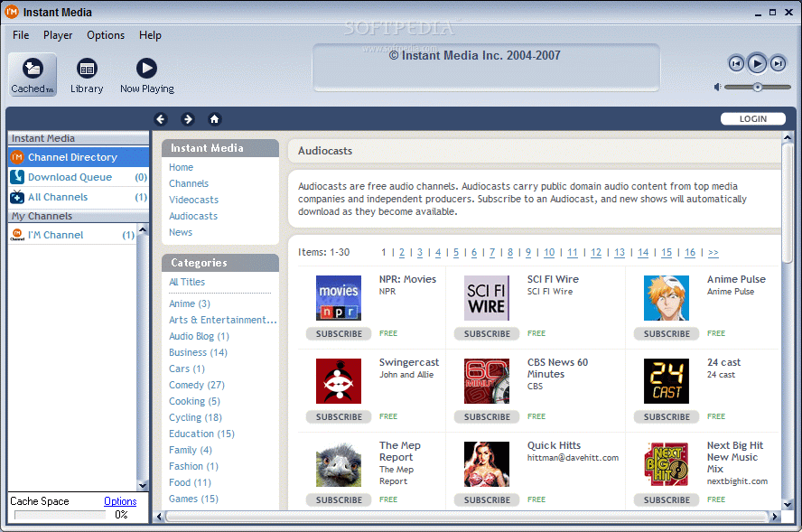Click the volume slider
This screenshot has height=532, width=802.
(758, 87)
